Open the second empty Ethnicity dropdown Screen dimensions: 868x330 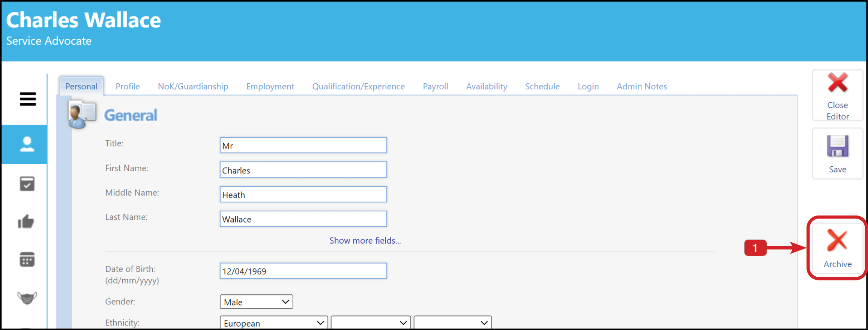[371, 323]
